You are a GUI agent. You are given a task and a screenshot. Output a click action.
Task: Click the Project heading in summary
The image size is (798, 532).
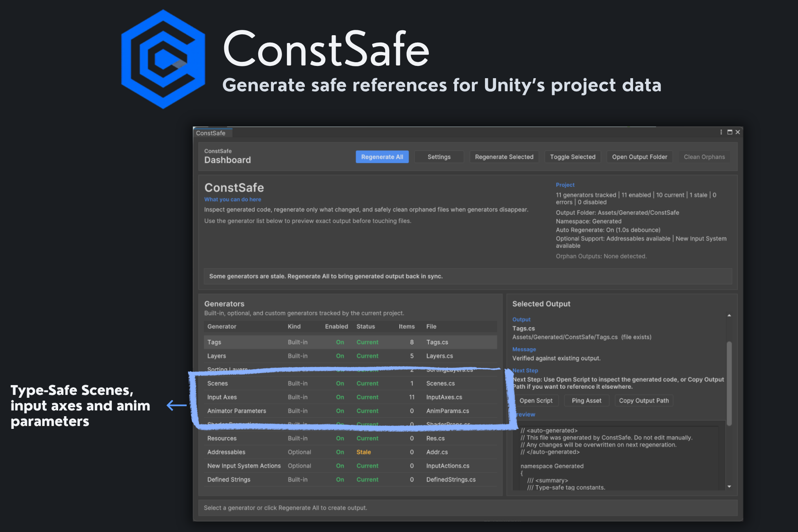(x=565, y=185)
